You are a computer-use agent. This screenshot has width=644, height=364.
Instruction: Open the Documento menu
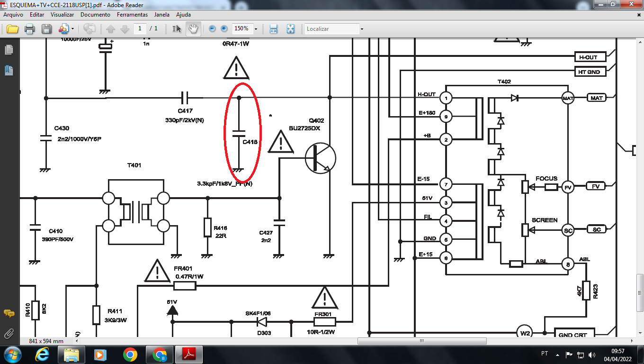(95, 15)
